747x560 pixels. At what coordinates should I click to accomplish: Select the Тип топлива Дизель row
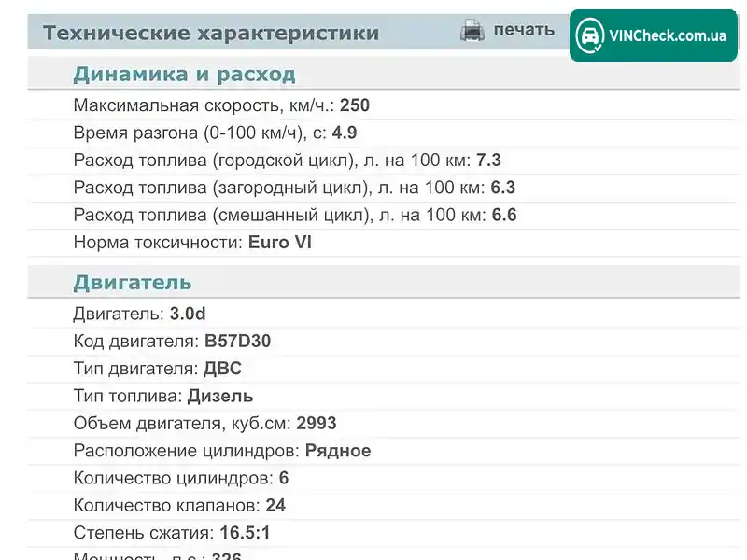point(384,396)
